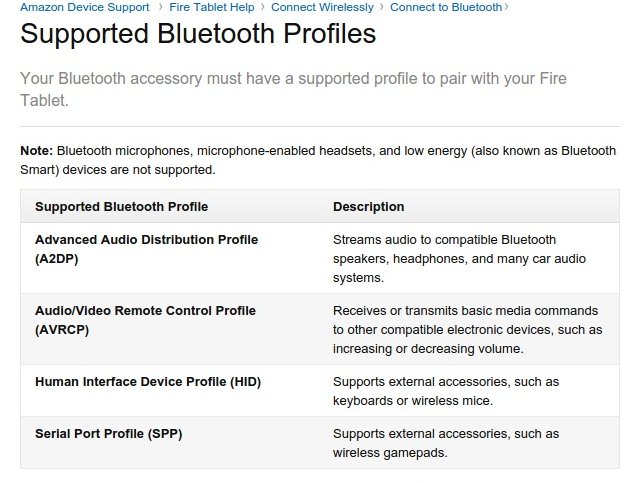Click chevron after Amazon Device Support

(x=161, y=7)
